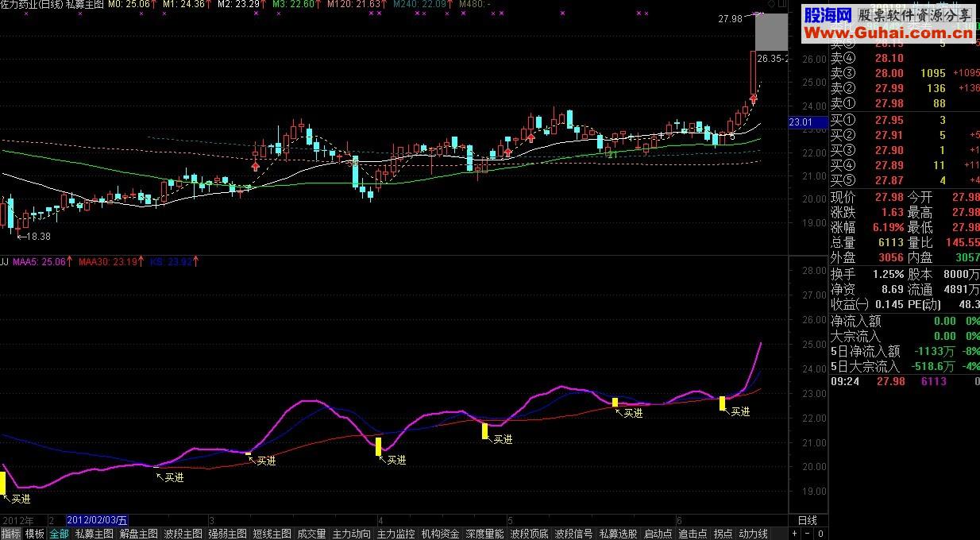Viewport: 980px width, 540px height.
Task: Switch to the 模板 tab
Action: coord(34,534)
